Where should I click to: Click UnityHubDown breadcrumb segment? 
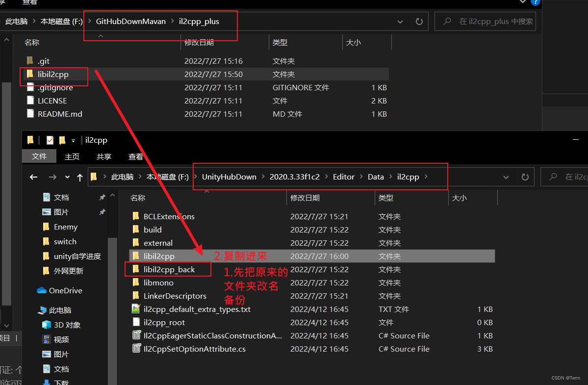pyautogui.click(x=229, y=177)
